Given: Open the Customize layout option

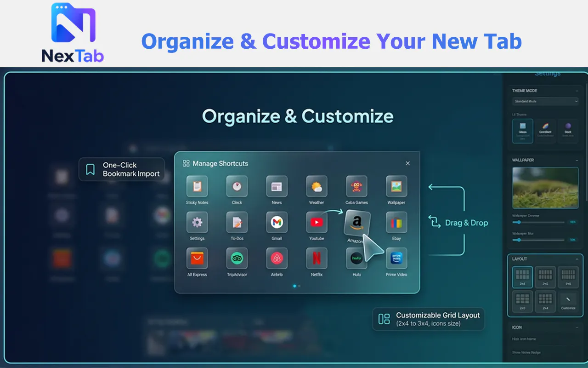Looking at the screenshot, I should (x=568, y=301).
